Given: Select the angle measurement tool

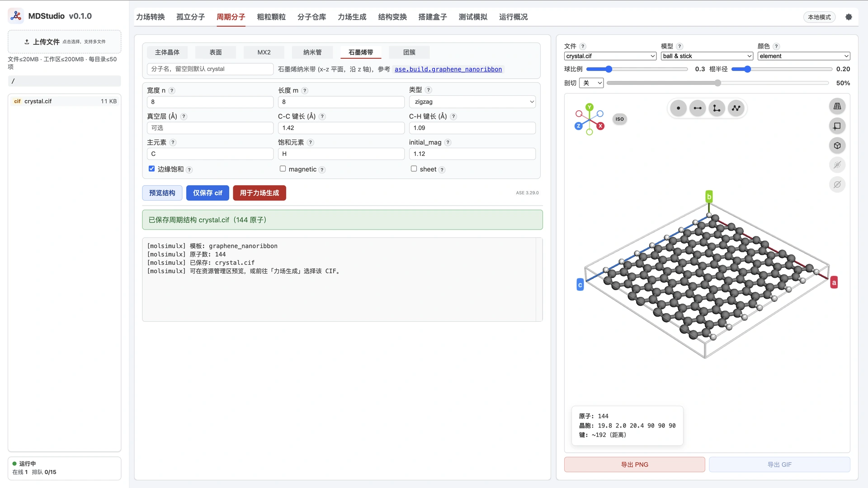Looking at the screenshot, I should (x=717, y=108).
